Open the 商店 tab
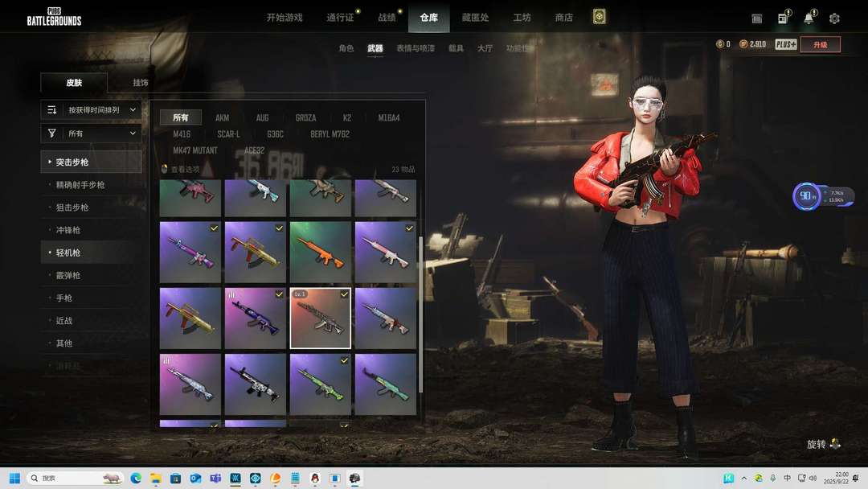Image resolution: width=868 pixels, height=489 pixels. 564,18
